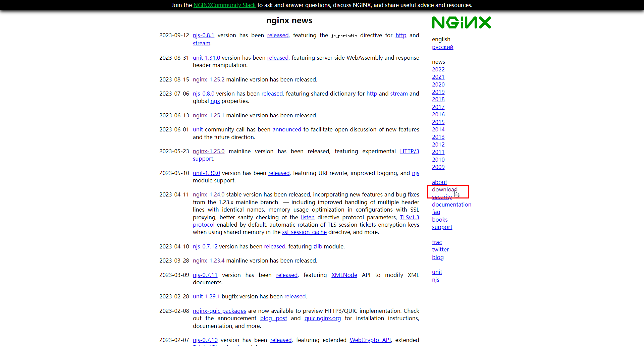The image size is (644, 346).
Task: Click the nginx-1.25.2 mainline link
Action: [x=208, y=79]
